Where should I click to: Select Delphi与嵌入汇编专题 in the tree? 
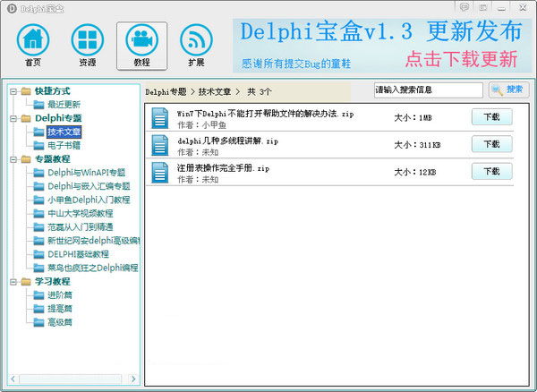[89, 186]
